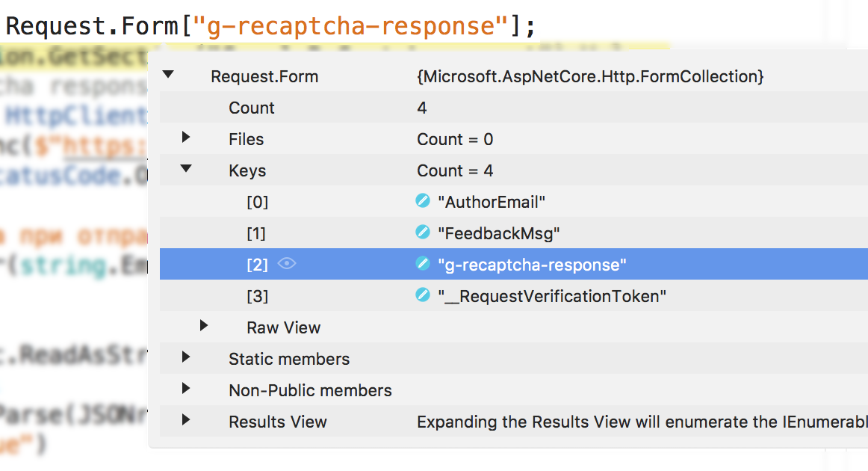Click the "__RequestVerificationToken" value

[x=552, y=297]
